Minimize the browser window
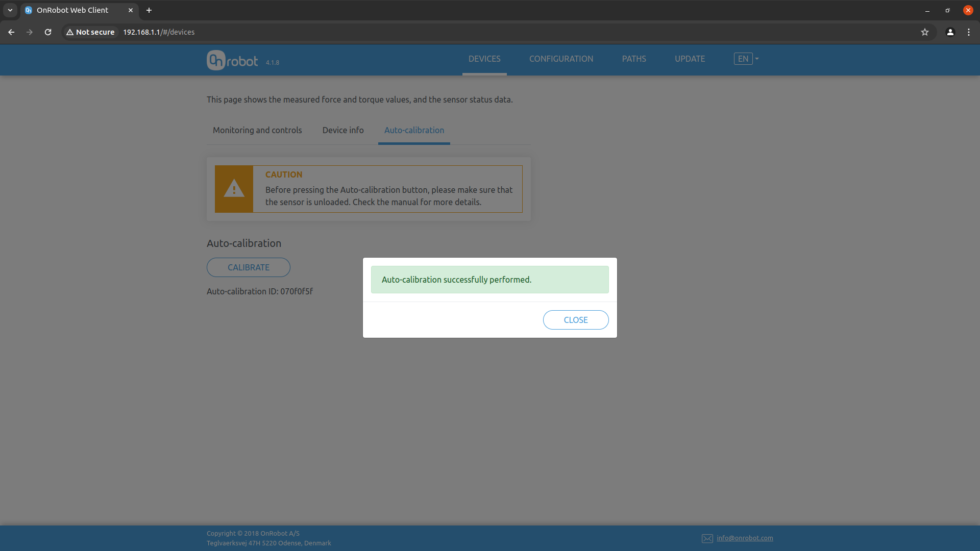Viewport: 980px width, 551px height. coord(927,10)
